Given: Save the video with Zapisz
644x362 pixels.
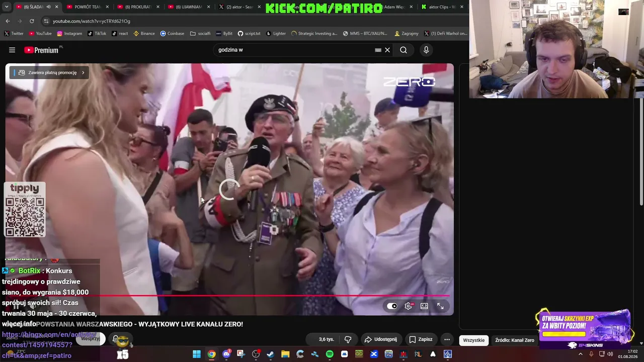Looking at the screenshot, I should point(421,339).
